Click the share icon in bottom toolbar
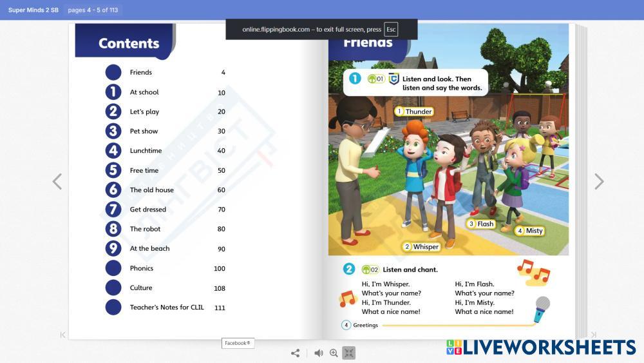The height and width of the screenshot is (363, 644). [296, 353]
